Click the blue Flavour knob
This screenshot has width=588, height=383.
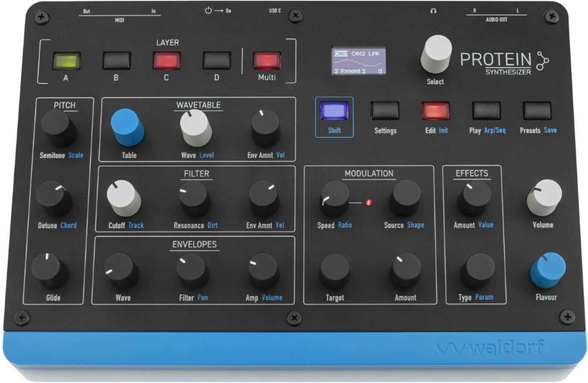(548, 270)
